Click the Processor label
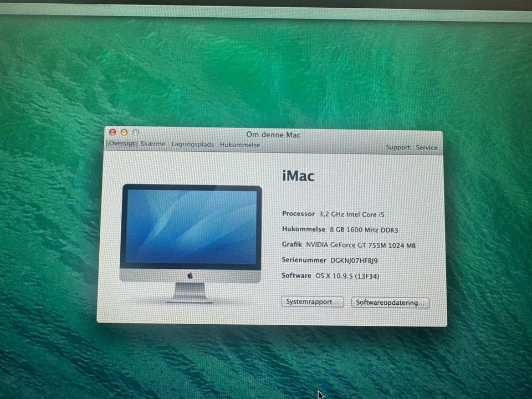This screenshot has width=532, height=399. pyautogui.click(x=298, y=214)
